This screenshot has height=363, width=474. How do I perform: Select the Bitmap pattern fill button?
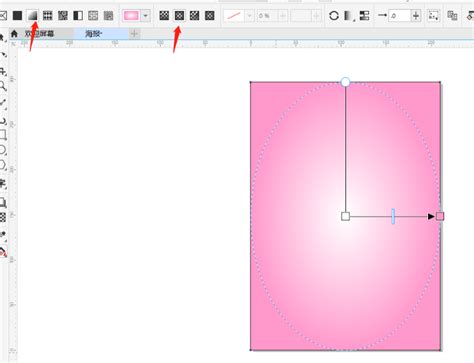(63, 15)
